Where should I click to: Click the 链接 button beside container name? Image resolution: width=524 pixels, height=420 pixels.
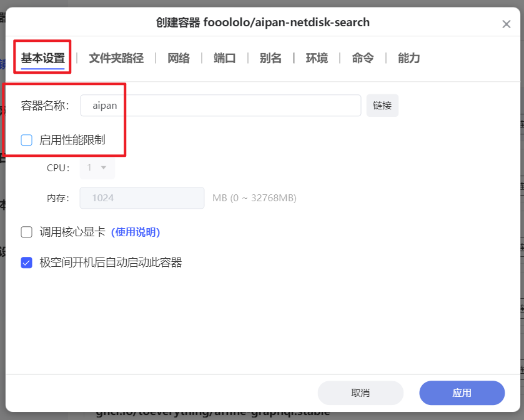pos(382,105)
